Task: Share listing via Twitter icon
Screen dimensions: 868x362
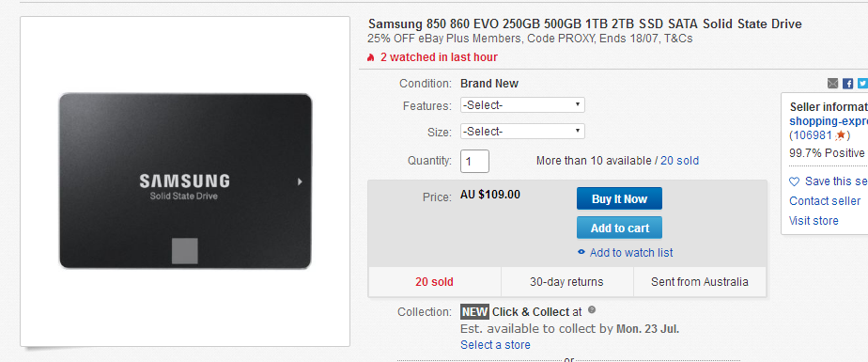Action: click(x=862, y=84)
